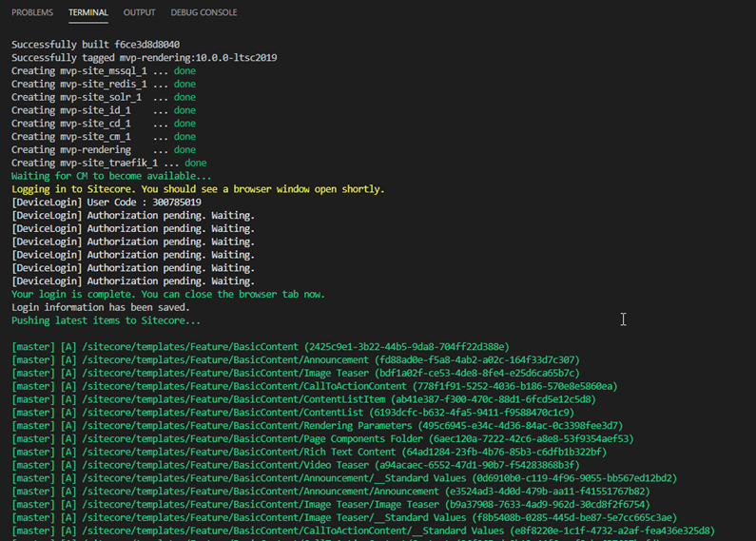This screenshot has height=541, width=756.
Task: Click Announcement/__Standard Values line
Action: (x=344, y=478)
